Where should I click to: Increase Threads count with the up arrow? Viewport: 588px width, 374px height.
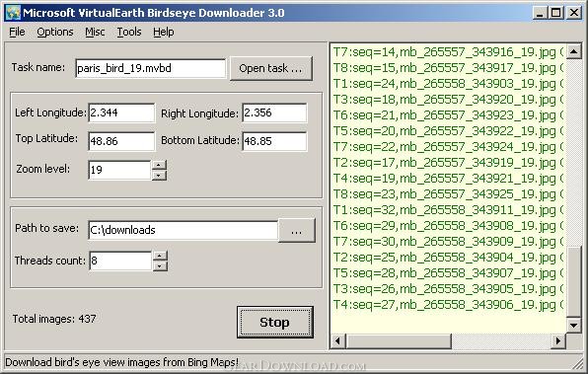[x=160, y=256]
